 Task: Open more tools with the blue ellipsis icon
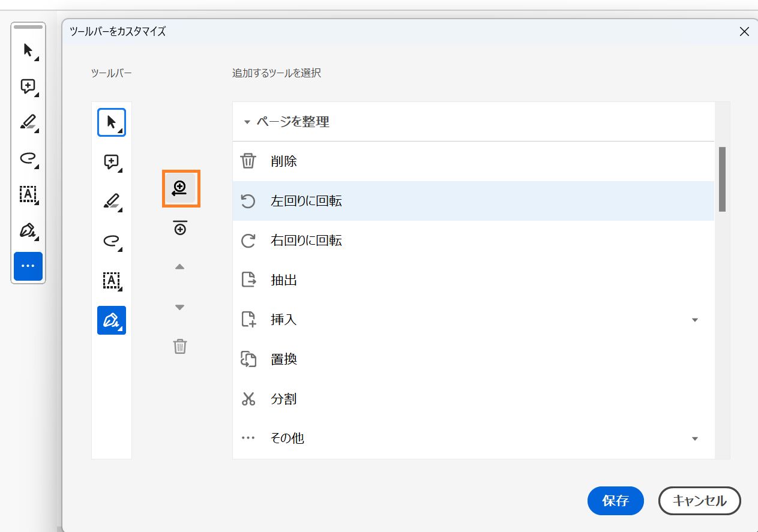28,266
